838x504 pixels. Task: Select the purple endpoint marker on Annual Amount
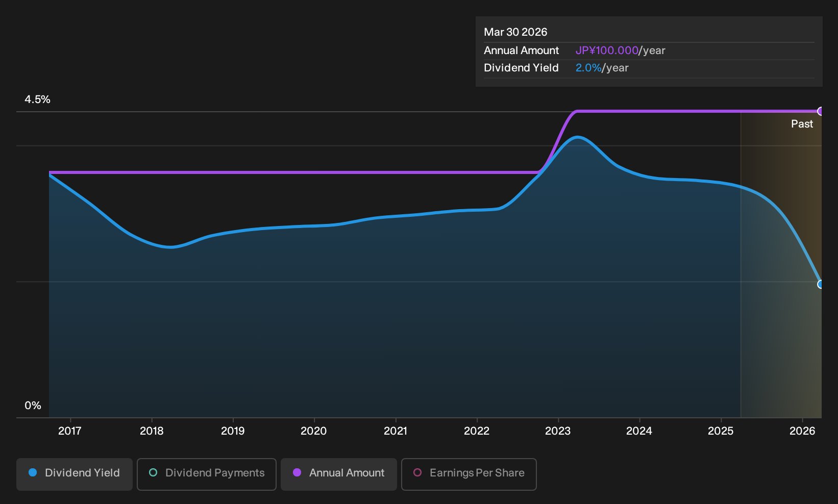pyautogui.click(x=821, y=111)
